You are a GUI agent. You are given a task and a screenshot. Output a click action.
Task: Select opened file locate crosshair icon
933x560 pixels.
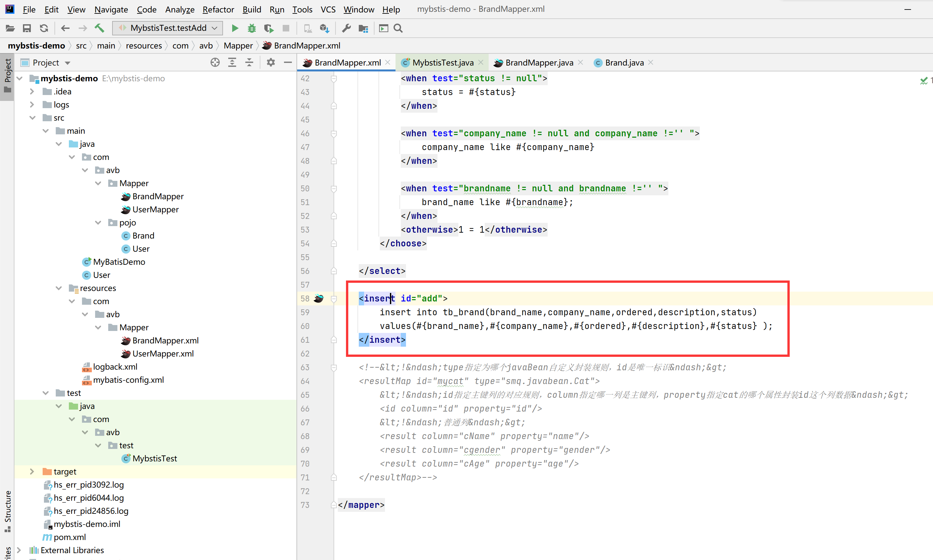coord(215,63)
